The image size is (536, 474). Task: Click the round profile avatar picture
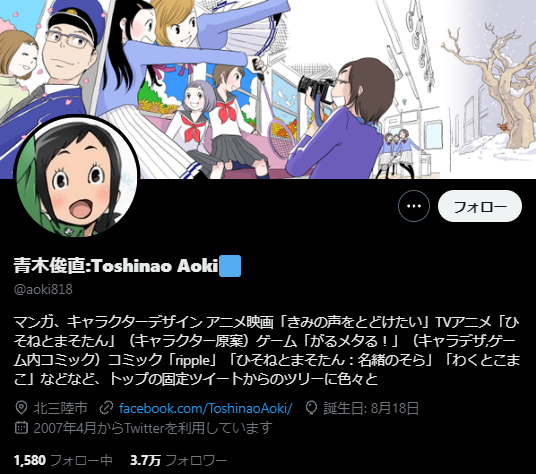(x=77, y=177)
